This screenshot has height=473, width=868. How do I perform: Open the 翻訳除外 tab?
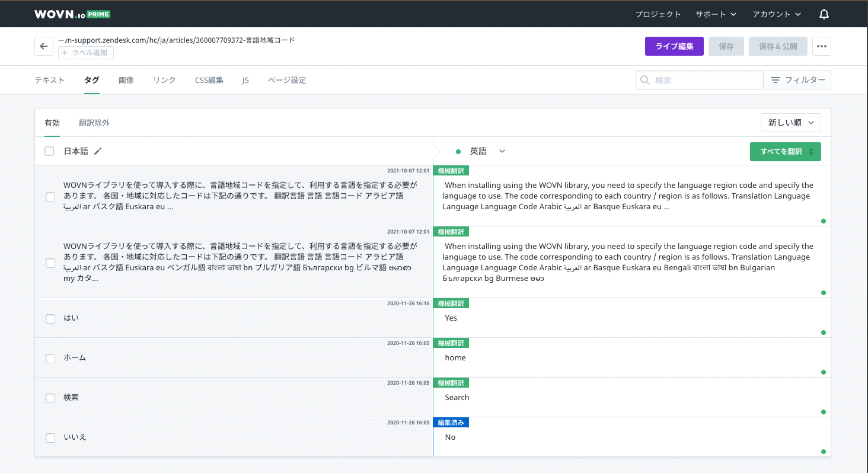[94, 123]
